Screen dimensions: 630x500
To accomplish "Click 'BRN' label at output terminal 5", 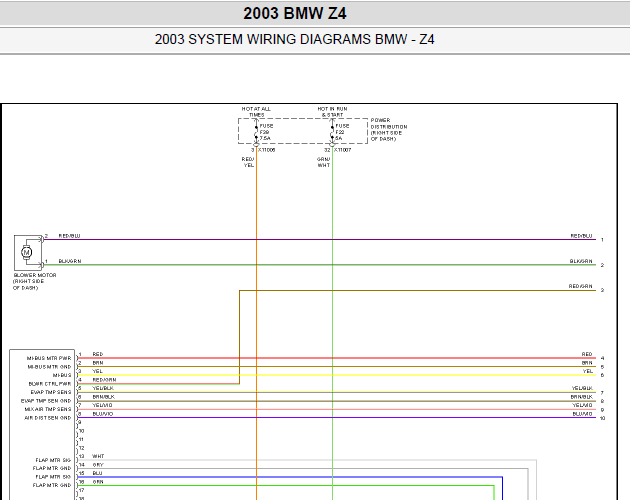I will (x=587, y=363).
